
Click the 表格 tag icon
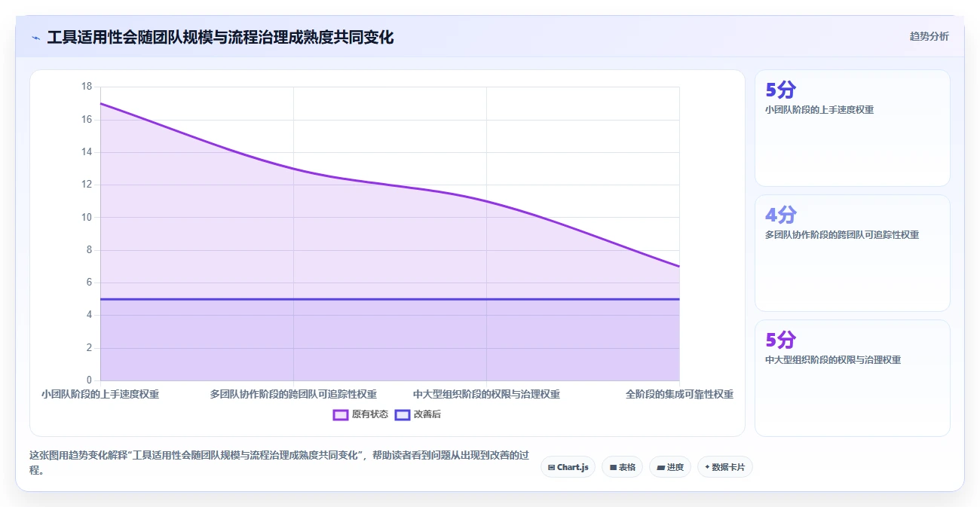[613, 467]
